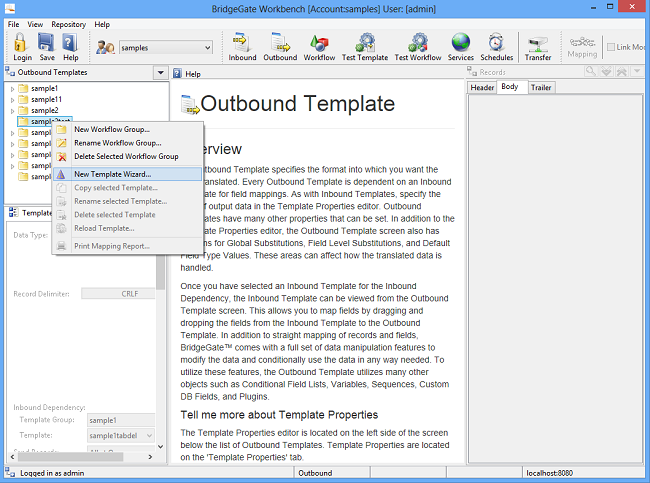This screenshot has width=650, height=483.
Task: Switch to the Header tab
Action: click(482, 87)
